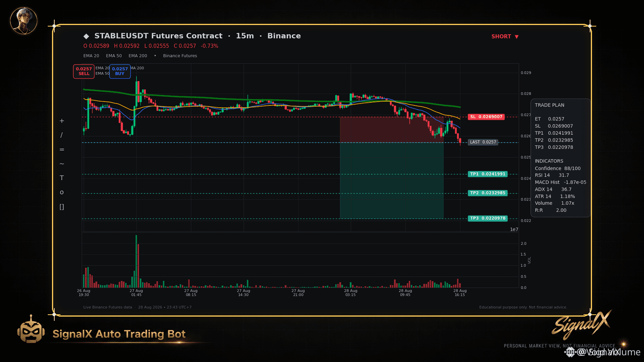Select the circle shape tool
644x362 pixels.
62,192
